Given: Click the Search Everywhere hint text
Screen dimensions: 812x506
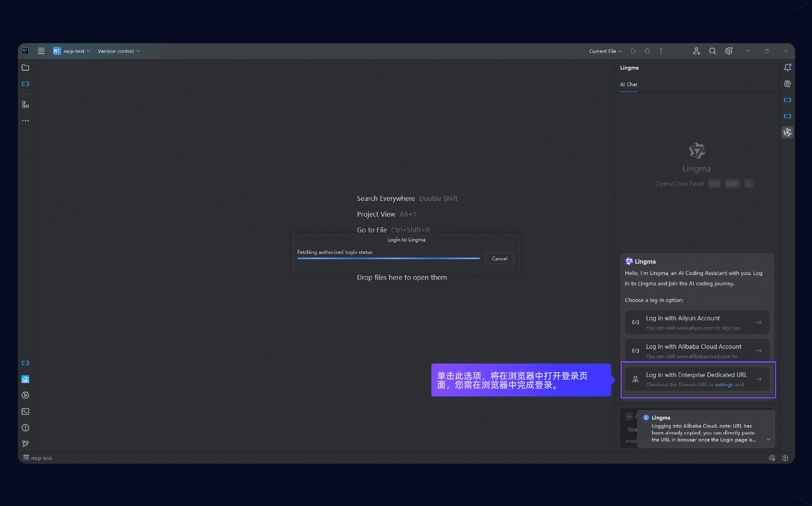Looking at the screenshot, I should tap(386, 198).
